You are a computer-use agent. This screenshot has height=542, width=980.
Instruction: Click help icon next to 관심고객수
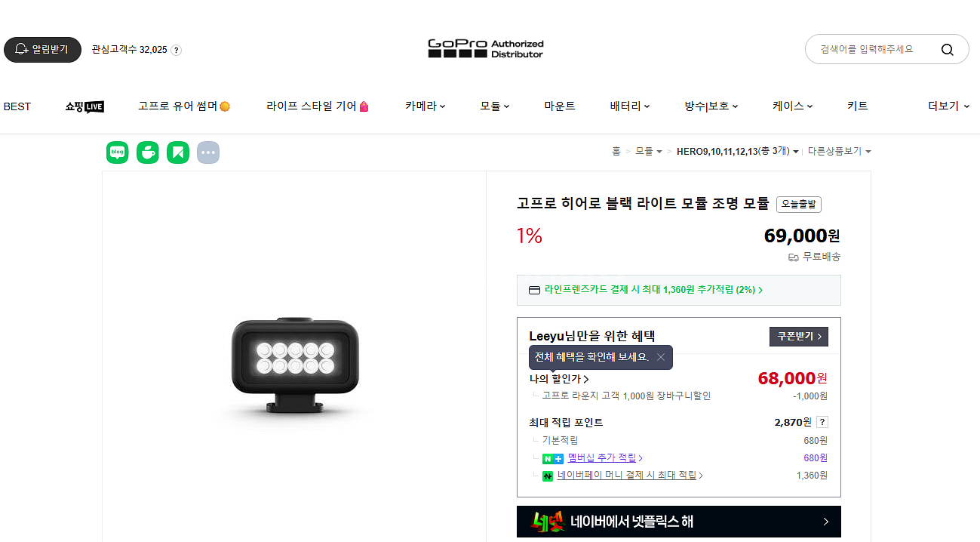176,51
